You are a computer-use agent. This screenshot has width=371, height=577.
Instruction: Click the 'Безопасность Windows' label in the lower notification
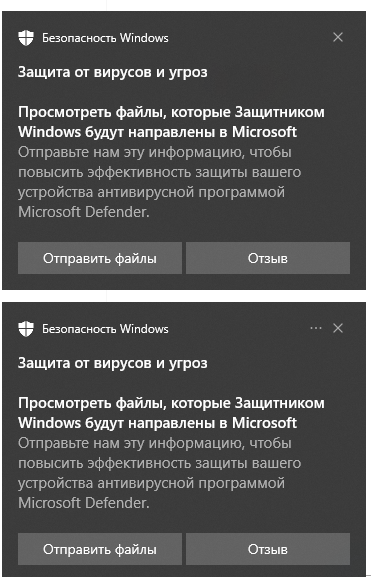105,329
